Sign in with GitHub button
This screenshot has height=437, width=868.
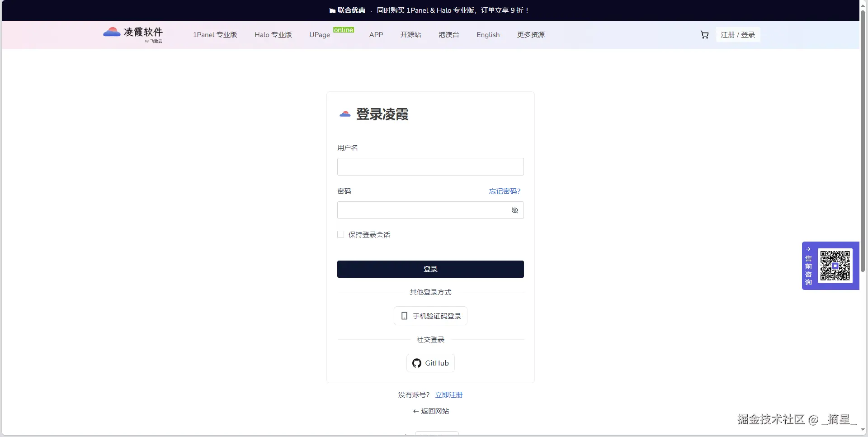click(430, 363)
